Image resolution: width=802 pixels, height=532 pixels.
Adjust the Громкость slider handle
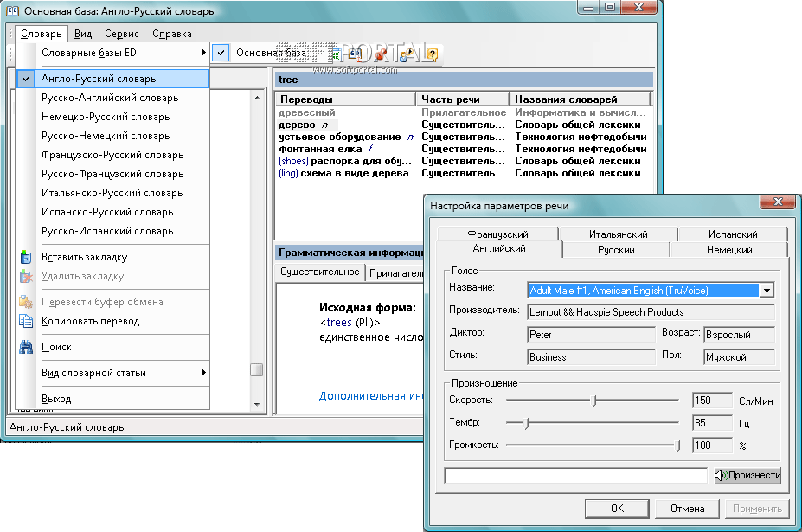click(x=677, y=445)
